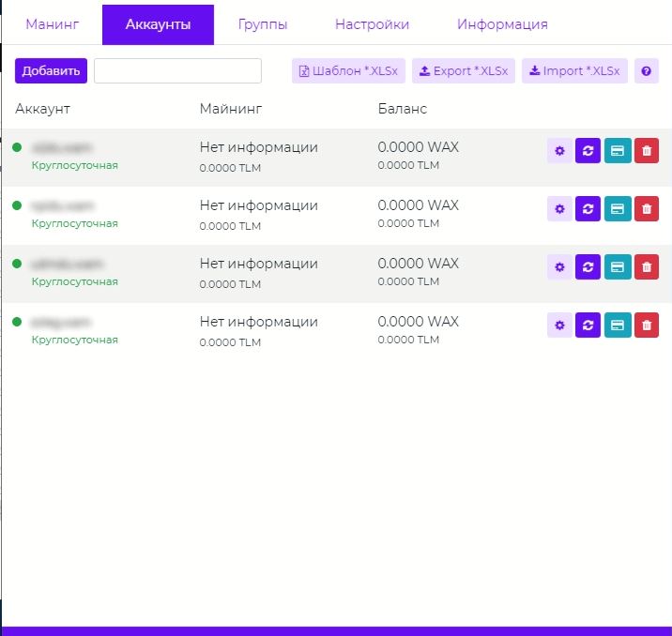Click the Майнинг column header
672x636 pixels.
point(231,109)
